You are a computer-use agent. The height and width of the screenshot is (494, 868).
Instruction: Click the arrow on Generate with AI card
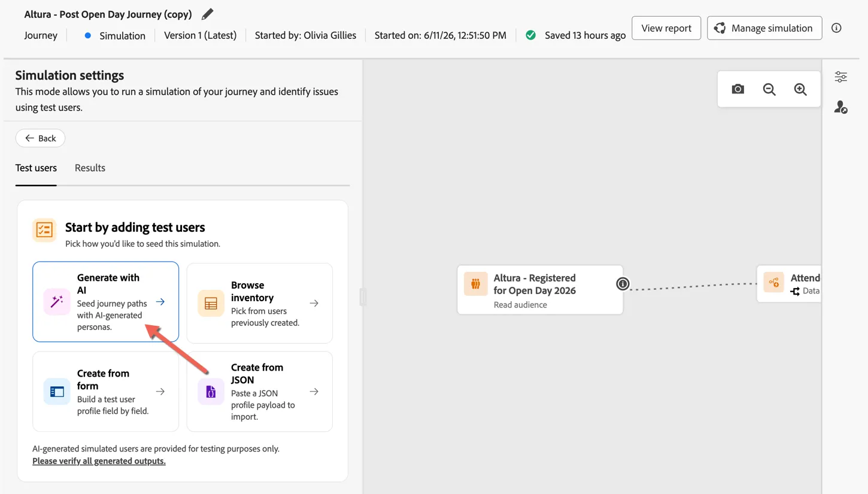point(160,302)
